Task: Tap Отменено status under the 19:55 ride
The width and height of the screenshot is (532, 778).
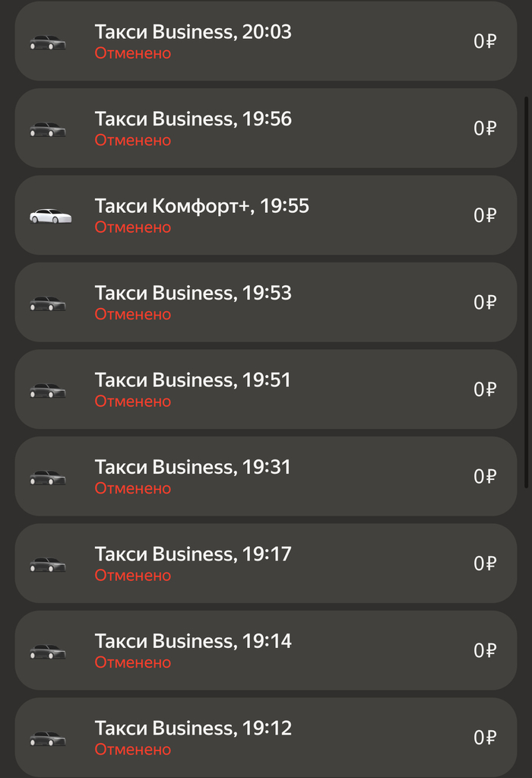Action: coord(133,227)
